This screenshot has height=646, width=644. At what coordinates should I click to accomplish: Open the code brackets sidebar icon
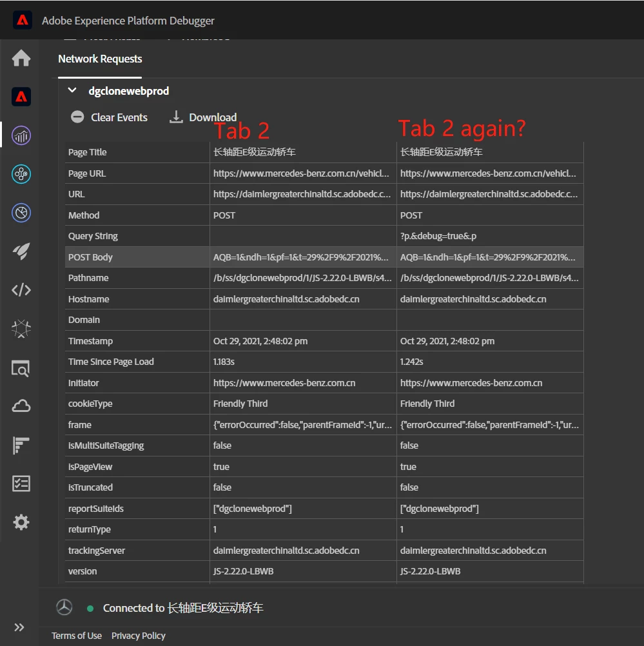(x=21, y=290)
